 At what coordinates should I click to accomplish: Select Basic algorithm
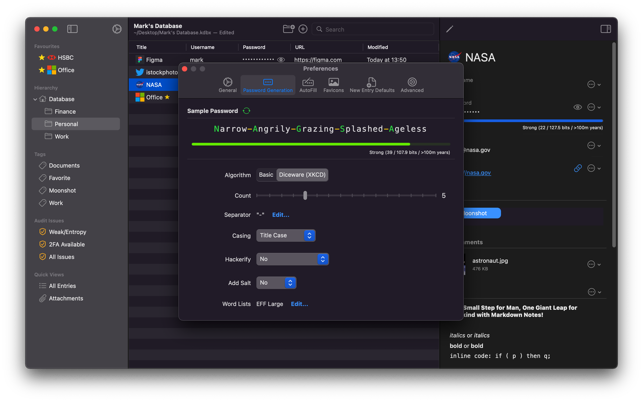(x=266, y=175)
